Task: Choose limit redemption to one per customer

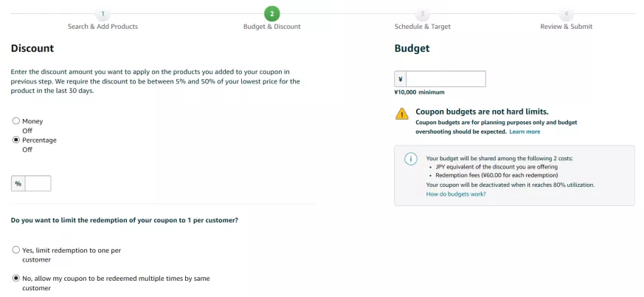Action: [16, 250]
